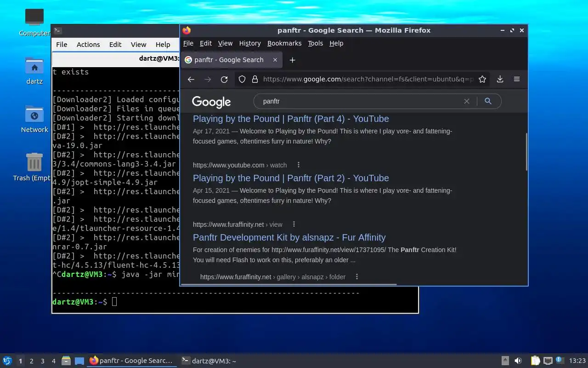
Task: Open options for the Part 2 YouTube result
Action: pos(299,165)
